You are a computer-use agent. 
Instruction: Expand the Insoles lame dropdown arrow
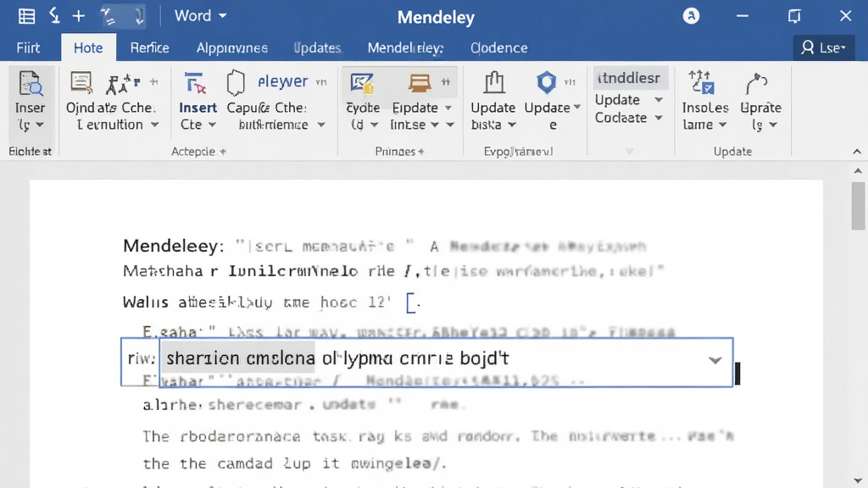pos(722,125)
